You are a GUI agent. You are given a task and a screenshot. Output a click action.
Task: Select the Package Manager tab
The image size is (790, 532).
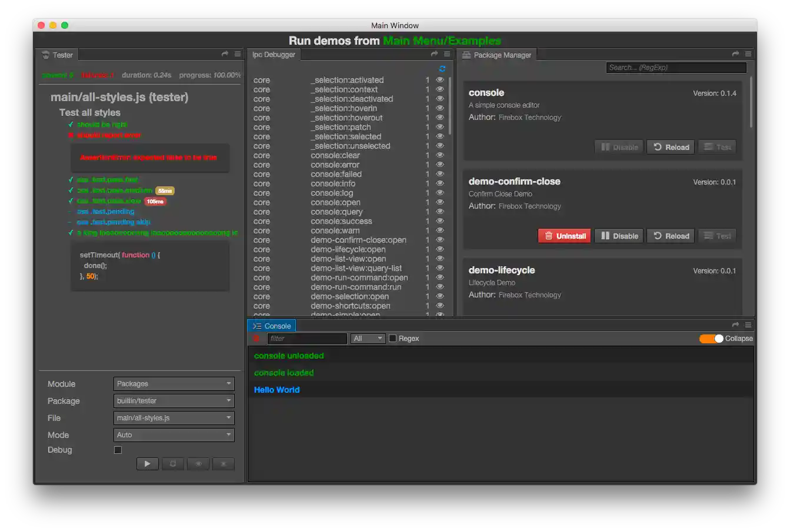(498, 55)
